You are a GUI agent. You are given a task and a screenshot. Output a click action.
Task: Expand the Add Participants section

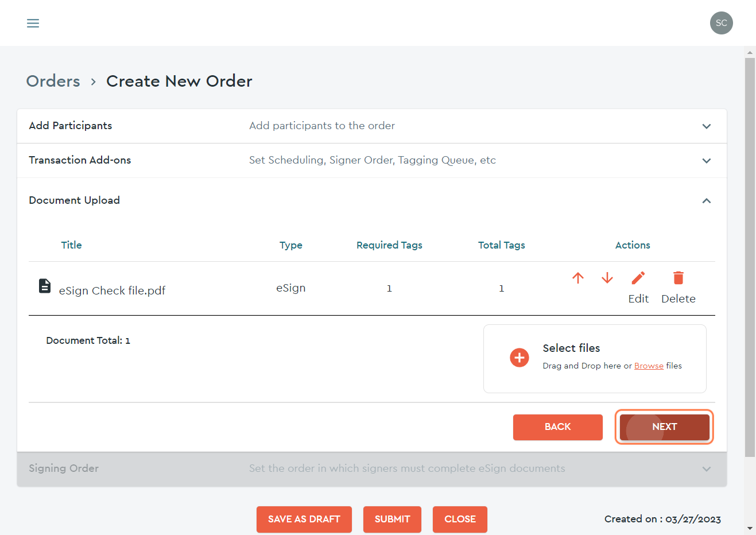click(707, 126)
